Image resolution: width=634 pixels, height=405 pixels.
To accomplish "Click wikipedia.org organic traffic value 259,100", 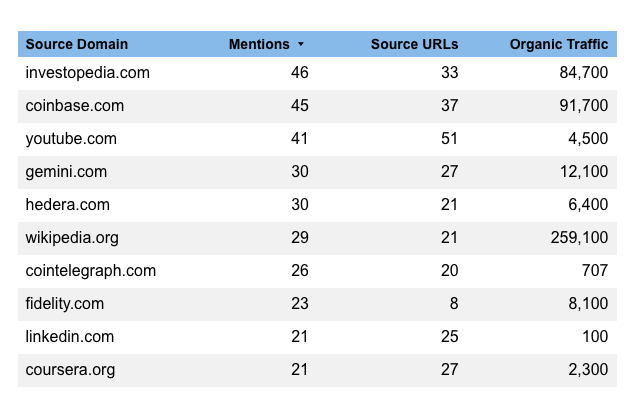I will coord(578,238).
